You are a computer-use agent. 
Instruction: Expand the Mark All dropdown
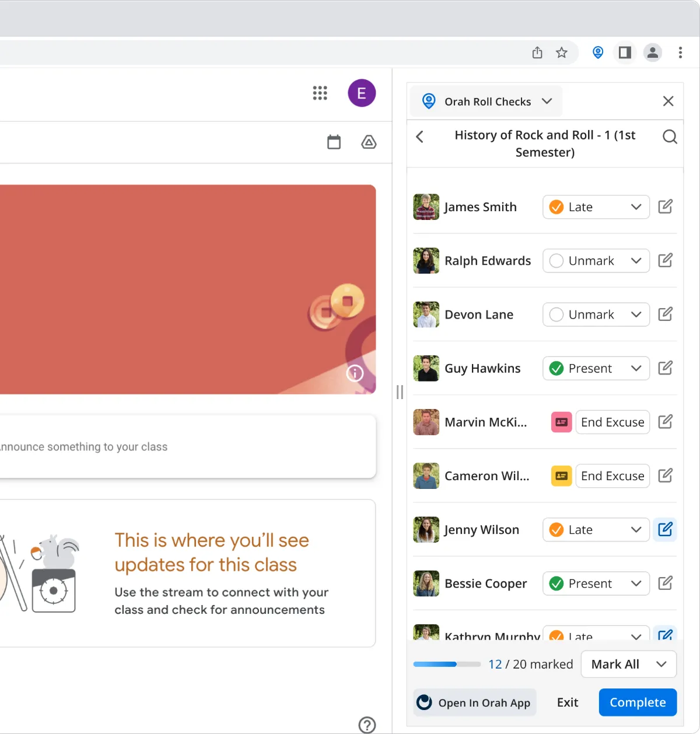tap(629, 664)
